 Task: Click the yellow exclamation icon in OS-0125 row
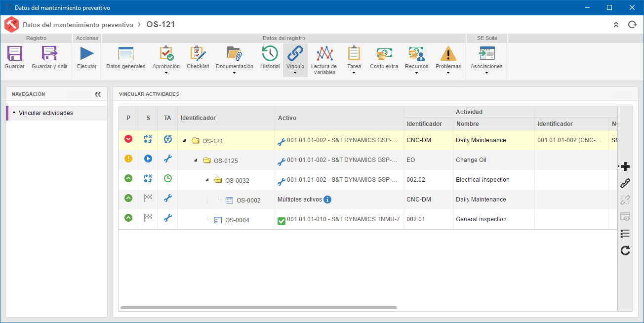tap(128, 159)
